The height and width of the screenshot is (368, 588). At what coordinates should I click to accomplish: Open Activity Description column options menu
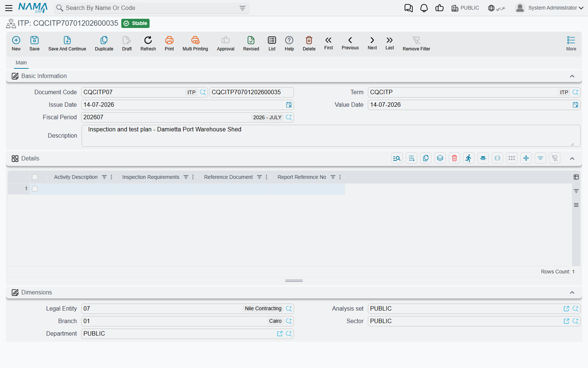click(111, 177)
